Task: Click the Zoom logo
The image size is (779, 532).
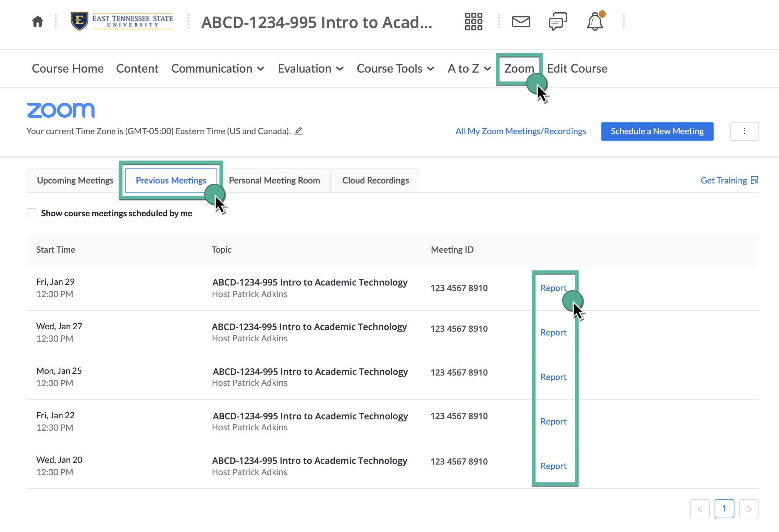Action: (61, 110)
